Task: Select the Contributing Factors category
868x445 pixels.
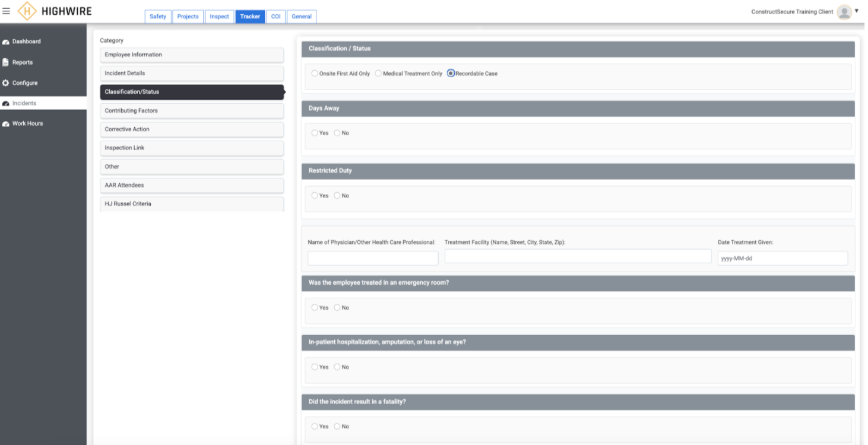Action: coord(192,110)
